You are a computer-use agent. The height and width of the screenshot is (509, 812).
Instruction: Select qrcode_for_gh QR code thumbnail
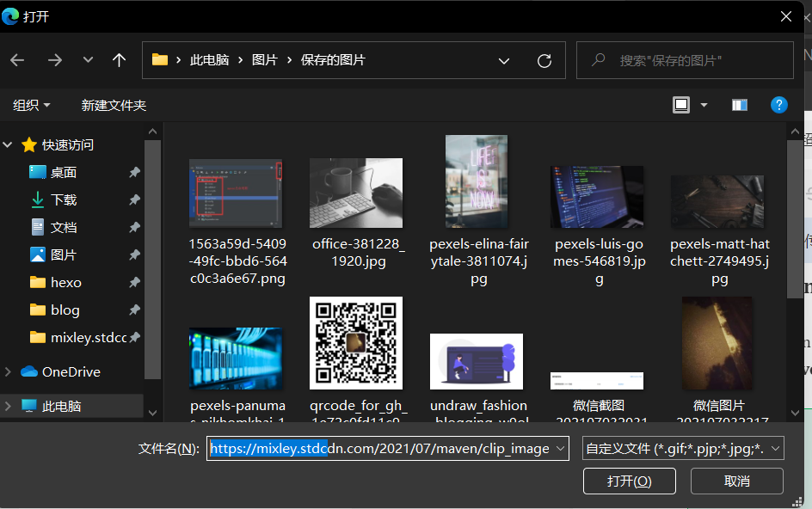[x=356, y=343]
